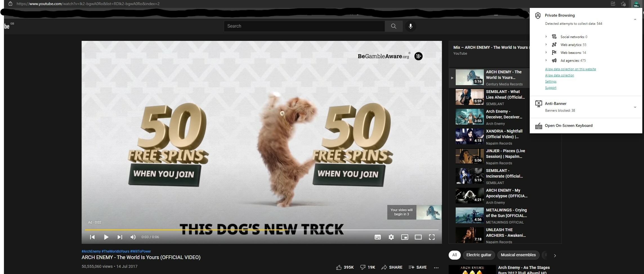Skip to the next video
This screenshot has width=644, height=274.
point(120,237)
